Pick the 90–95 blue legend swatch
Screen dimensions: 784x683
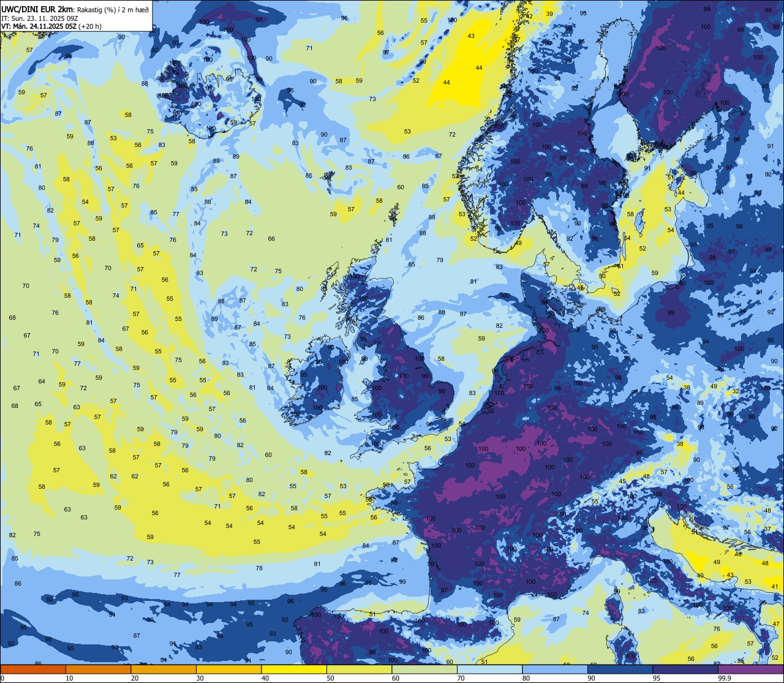[620, 669]
